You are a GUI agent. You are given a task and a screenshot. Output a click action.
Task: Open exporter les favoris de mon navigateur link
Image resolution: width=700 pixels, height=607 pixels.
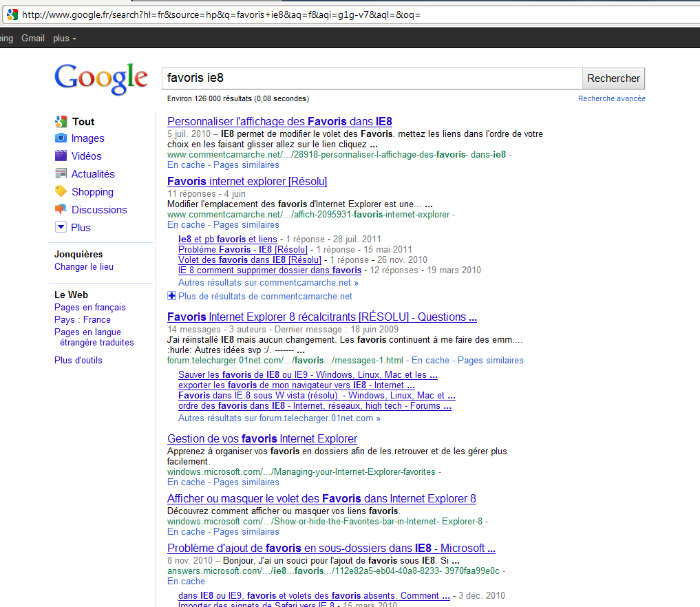[x=297, y=385]
